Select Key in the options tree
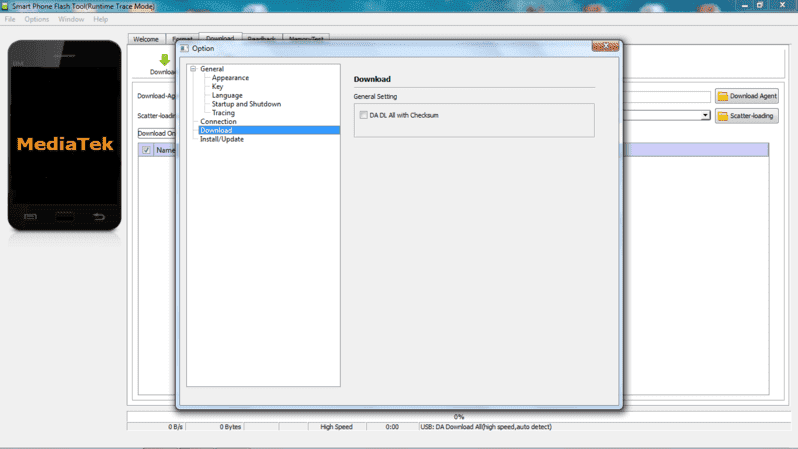 [x=217, y=87]
